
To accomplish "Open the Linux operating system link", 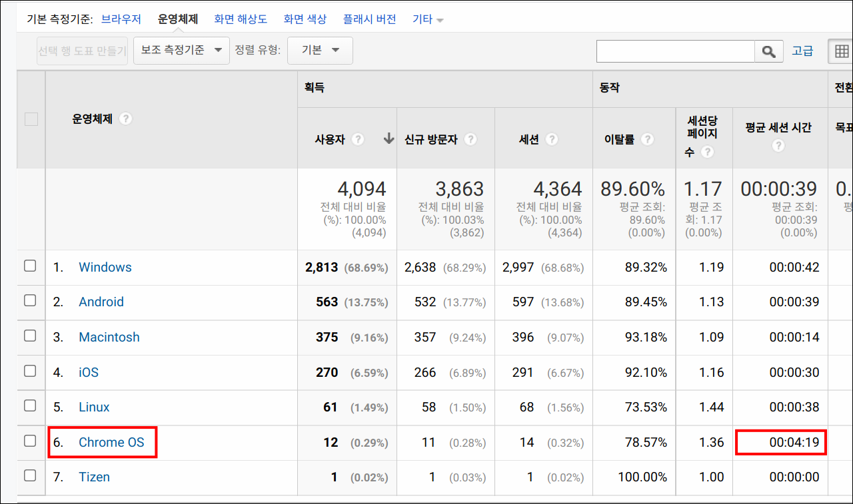I will [x=94, y=407].
